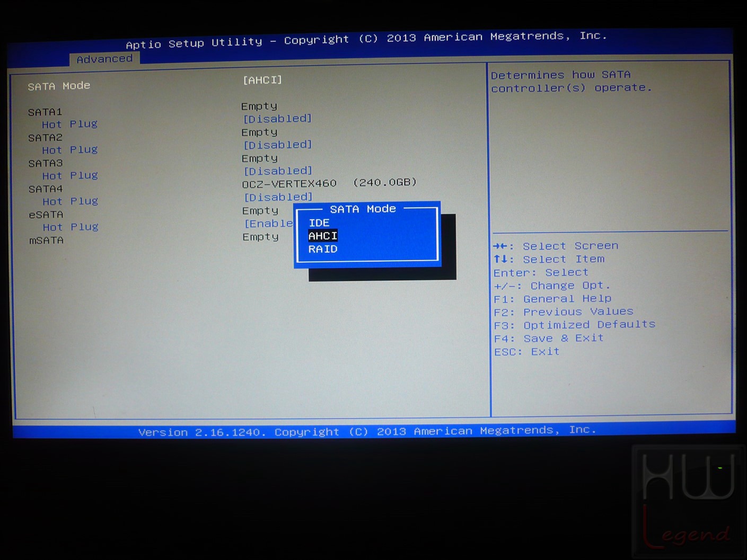This screenshot has width=747, height=560.
Task: Select Hot Plug label under SATA4
Action: click(x=70, y=201)
